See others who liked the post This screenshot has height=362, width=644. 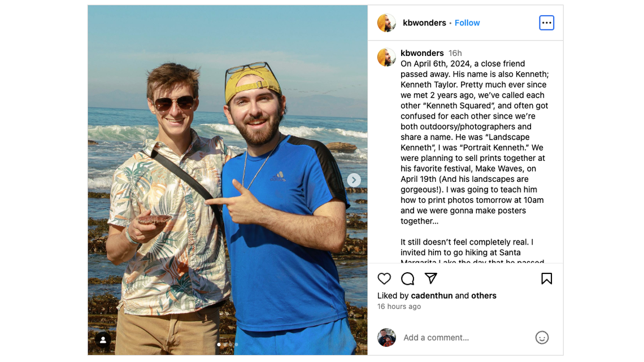pyautogui.click(x=484, y=295)
